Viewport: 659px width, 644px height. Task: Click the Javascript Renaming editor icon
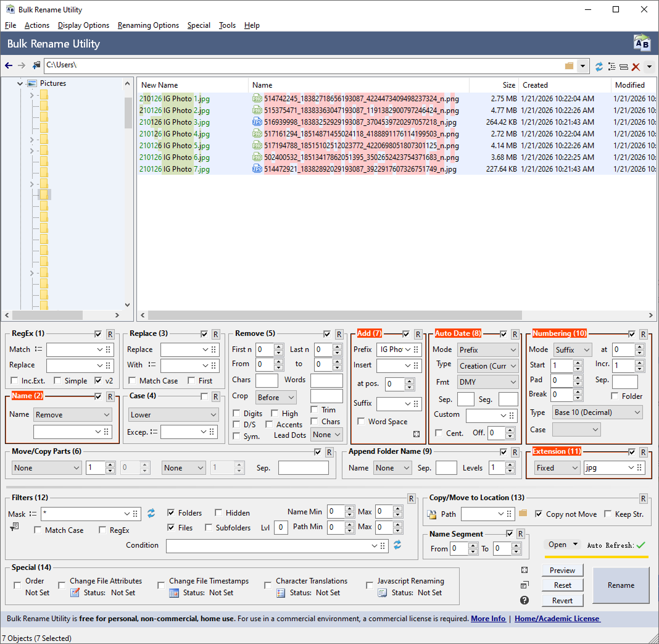(383, 593)
